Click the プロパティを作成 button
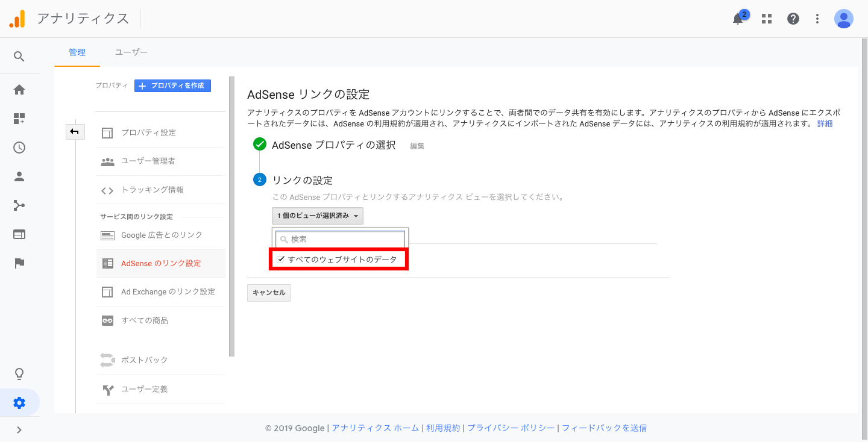Image resolution: width=868 pixels, height=442 pixels. [172, 86]
